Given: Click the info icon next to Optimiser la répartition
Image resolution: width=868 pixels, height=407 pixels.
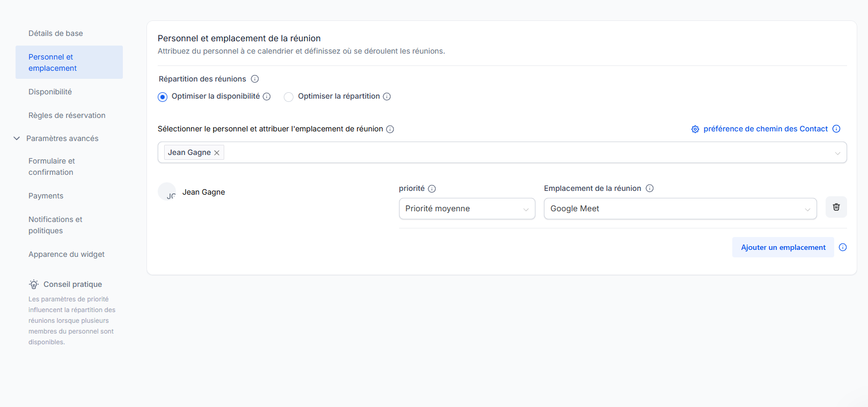Looking at the screenshot, I should (x=387, y=97).
